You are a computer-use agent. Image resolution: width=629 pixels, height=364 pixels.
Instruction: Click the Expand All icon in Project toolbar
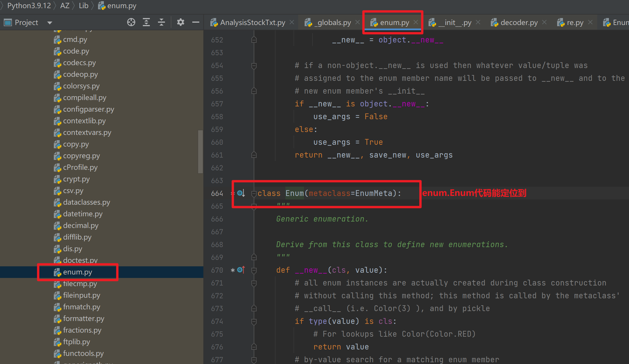click(x=146, y=22)
